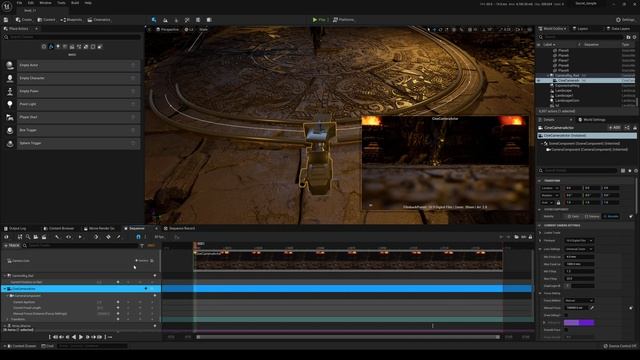Select the Basic category icon in Place Actors

point(51,47)
